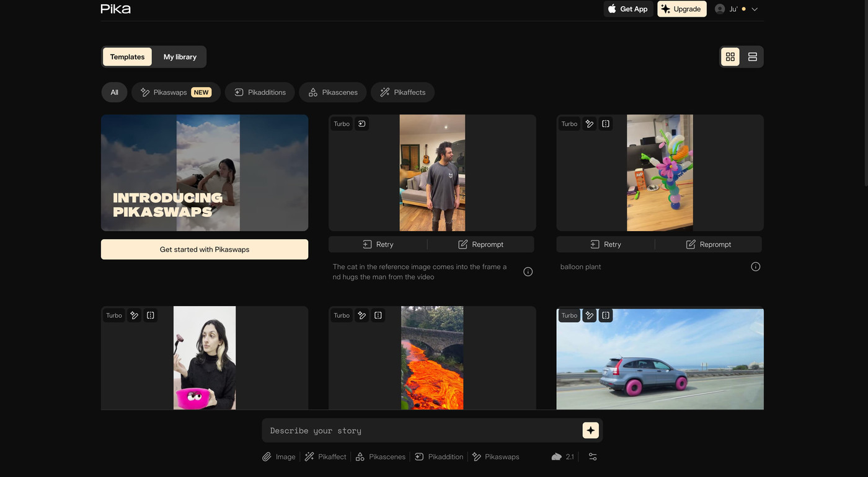The image size is (868, 477).
Task: Expand the user account dropdown chevron
Action: (755, 9)
